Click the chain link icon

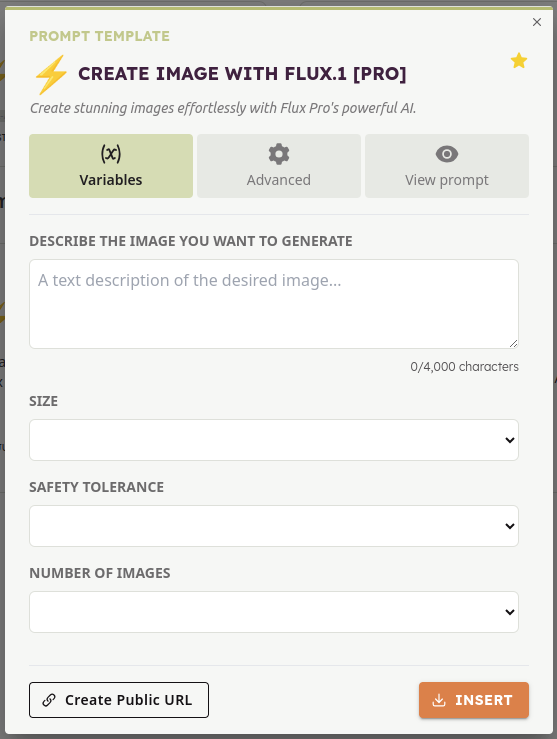(x=49, y=700)
